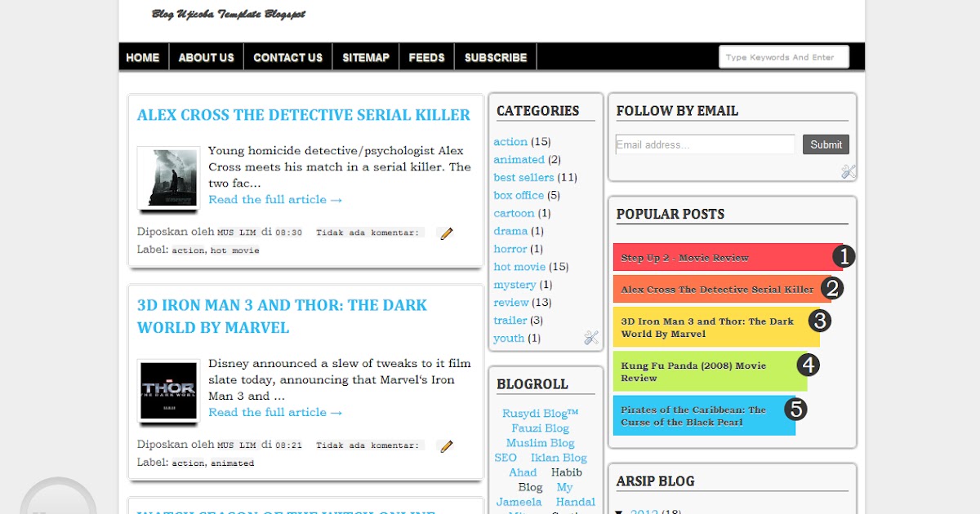
Task: Submit the email subscription form
Action: 826,144
